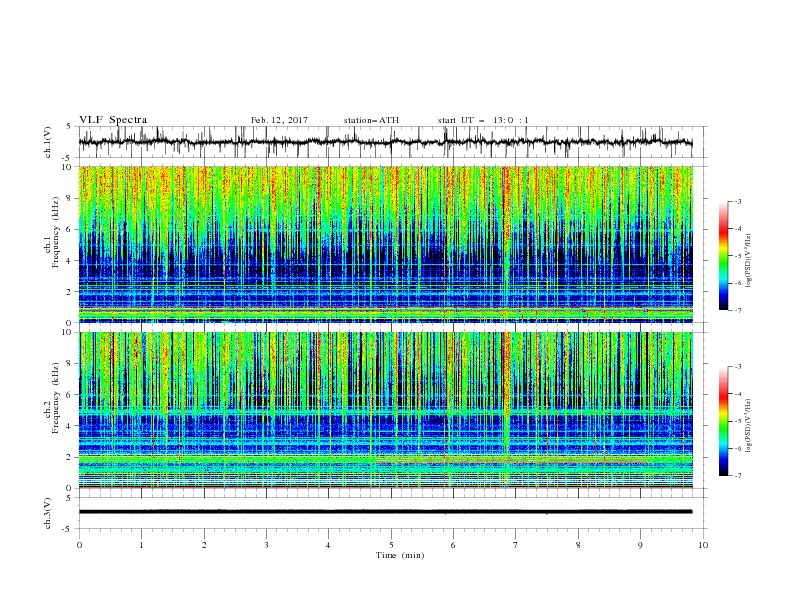Click the "-7" tick on ch.1 colorbar
Screen dimensions: 792x612
[x=737, y=310]
